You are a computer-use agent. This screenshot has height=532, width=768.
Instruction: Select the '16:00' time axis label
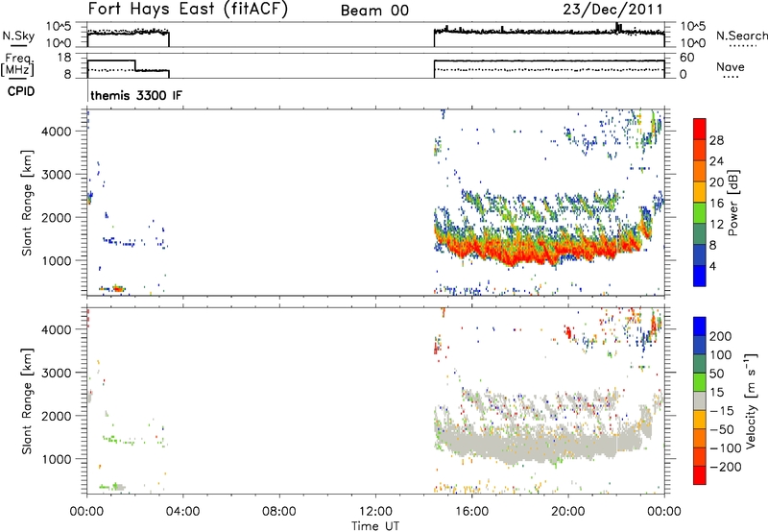pos(471,512)
